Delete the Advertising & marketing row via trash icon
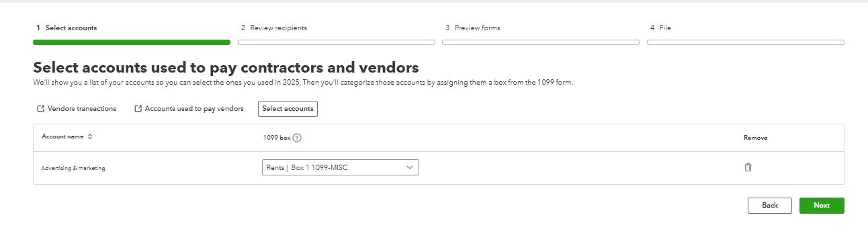Viewport: 868px width, 246px height. [x=748, y=167]
